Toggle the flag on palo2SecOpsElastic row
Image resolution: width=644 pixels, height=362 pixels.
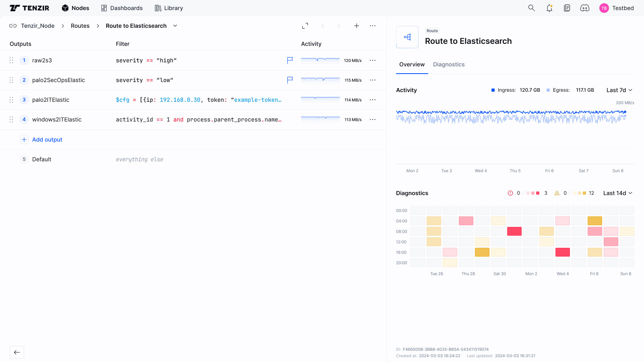point(290,80)
